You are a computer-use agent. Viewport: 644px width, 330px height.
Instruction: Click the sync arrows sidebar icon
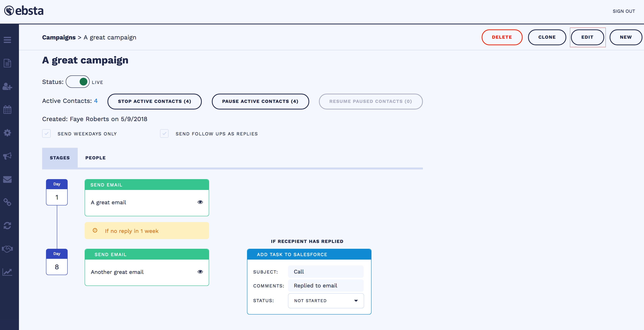click(x=7, y=225)
